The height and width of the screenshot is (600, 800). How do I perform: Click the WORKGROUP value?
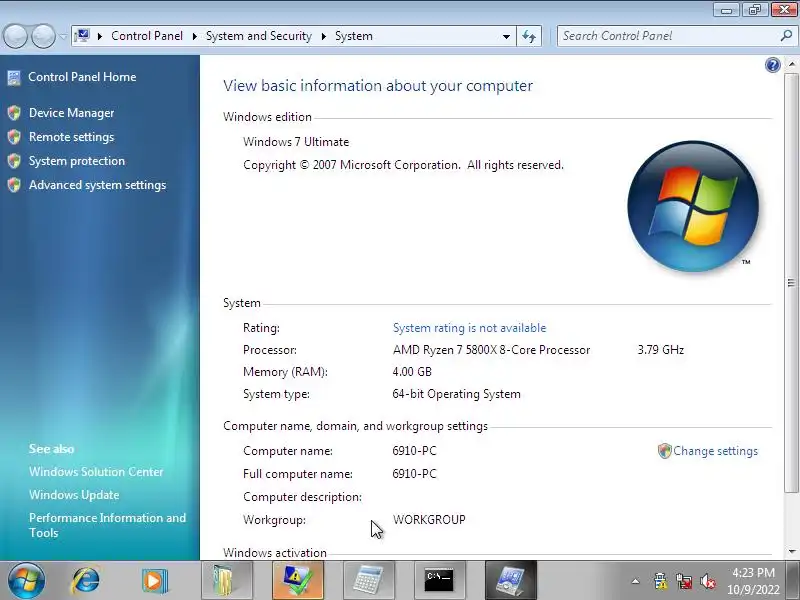tap(429, 520)
